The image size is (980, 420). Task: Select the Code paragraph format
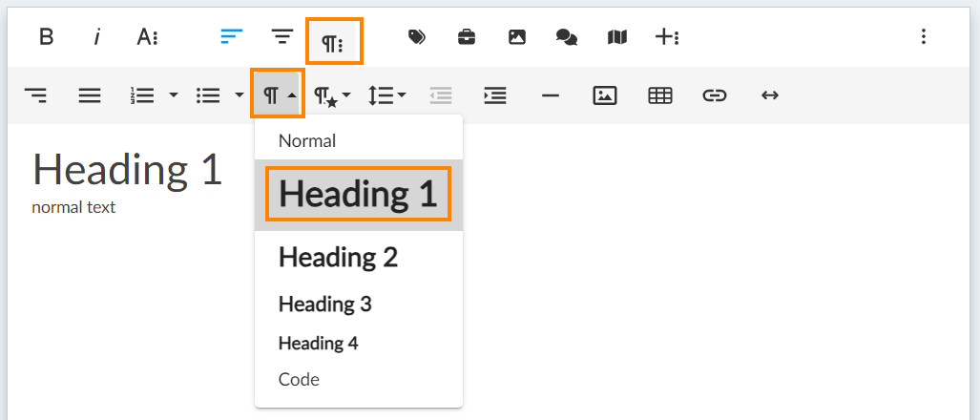coord(299,379)
